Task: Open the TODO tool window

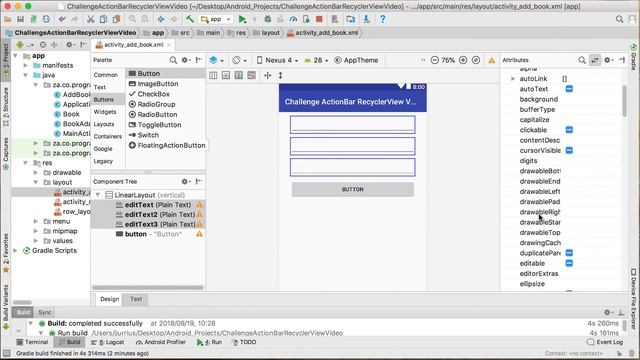Action: 244,342
